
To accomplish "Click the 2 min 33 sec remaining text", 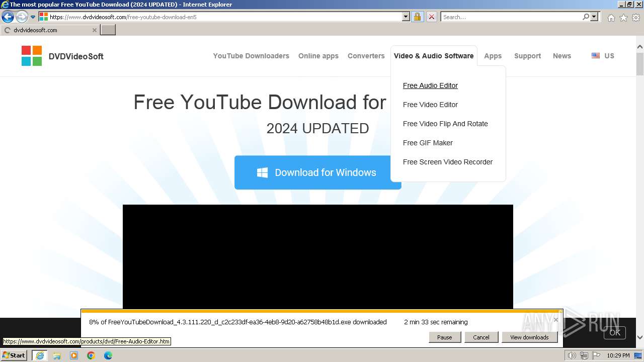I will point(436,322).
